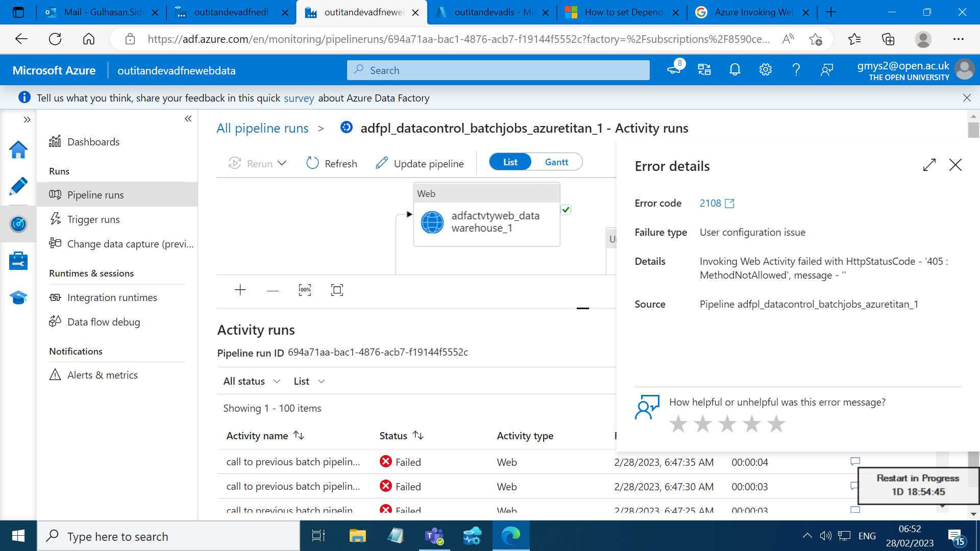This screenshot has width=980, height=551.
Task: Click the Learning Center graduation cap icon
Action: tap(18, 297)
